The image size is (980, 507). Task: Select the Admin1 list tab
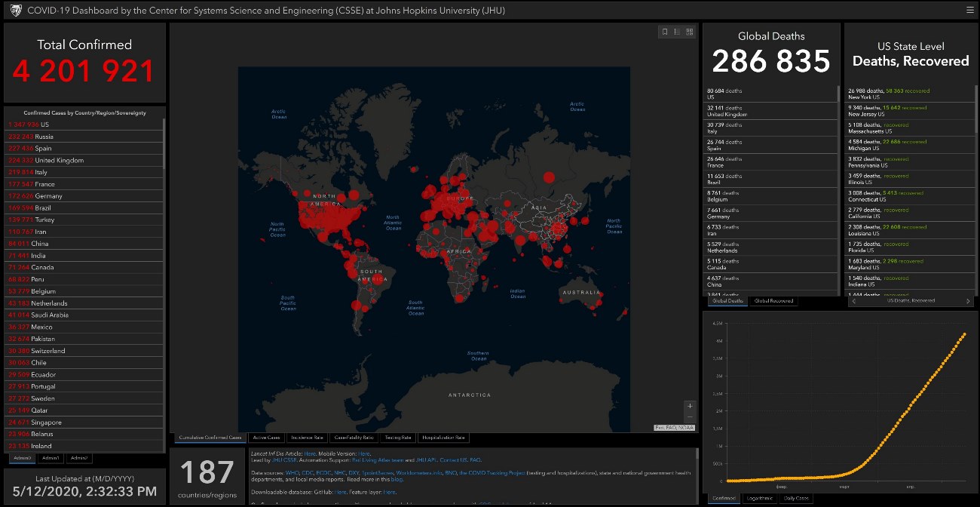pos(51,458)
